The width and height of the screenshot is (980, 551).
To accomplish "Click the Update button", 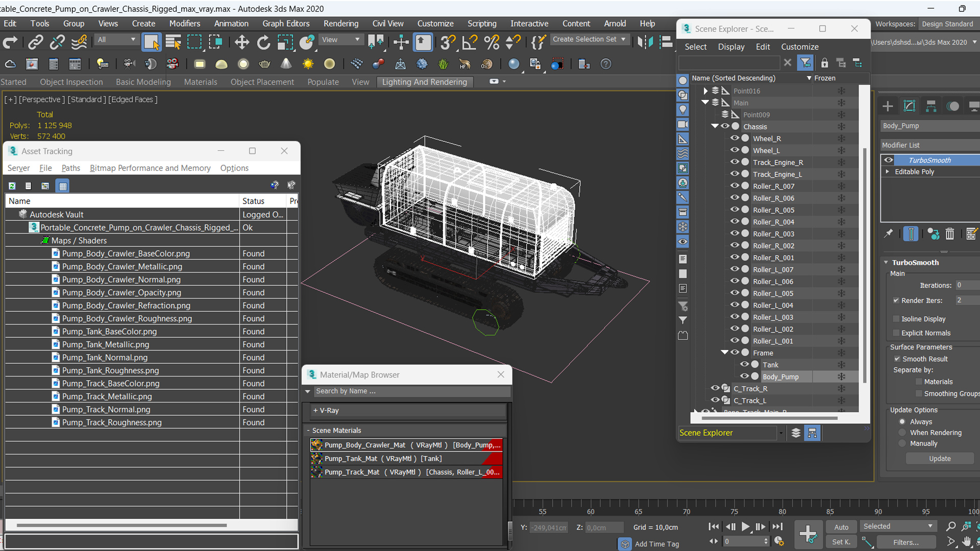I will coord(940,459).
